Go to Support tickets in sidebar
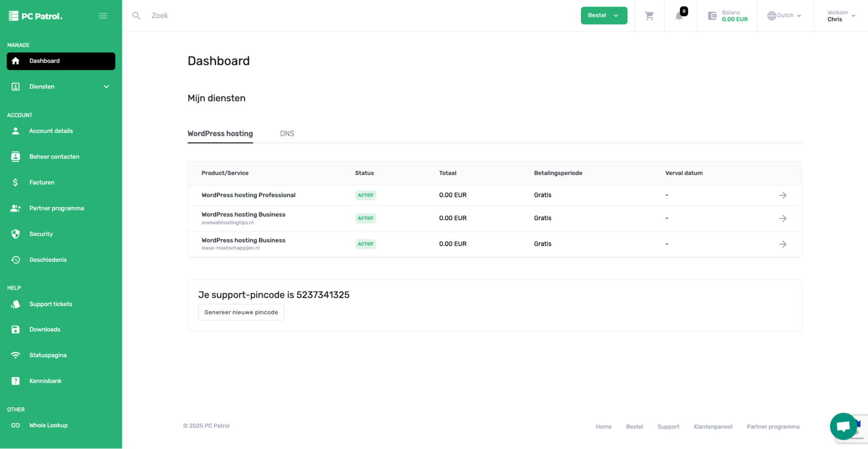 [x=50, y=304]
